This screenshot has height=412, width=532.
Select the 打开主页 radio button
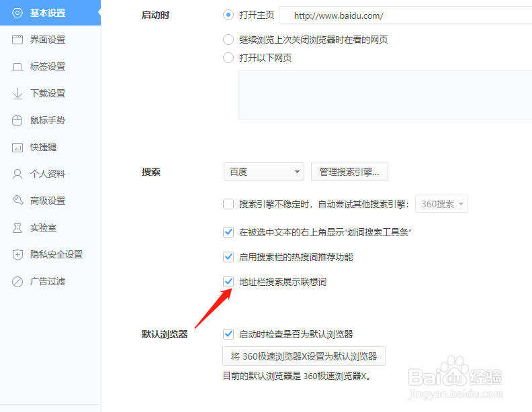tap(228, 15)
